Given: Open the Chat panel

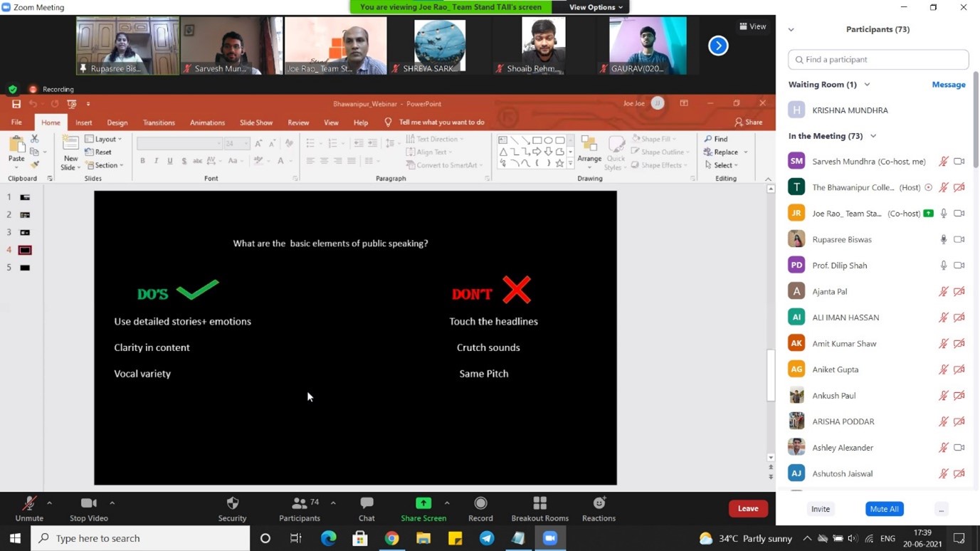Looking at the screenshot, I should (367, 504).
